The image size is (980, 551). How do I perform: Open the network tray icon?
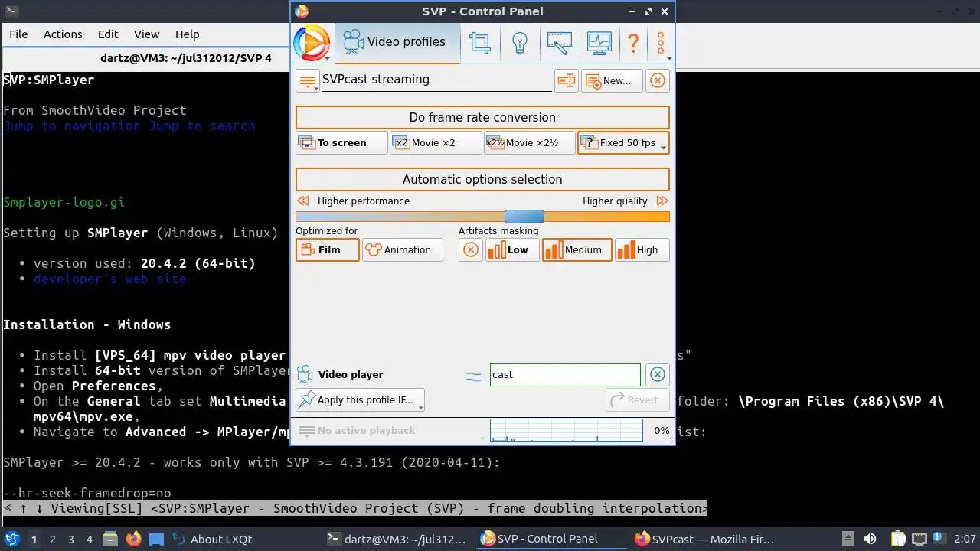(x=919, y=539)
